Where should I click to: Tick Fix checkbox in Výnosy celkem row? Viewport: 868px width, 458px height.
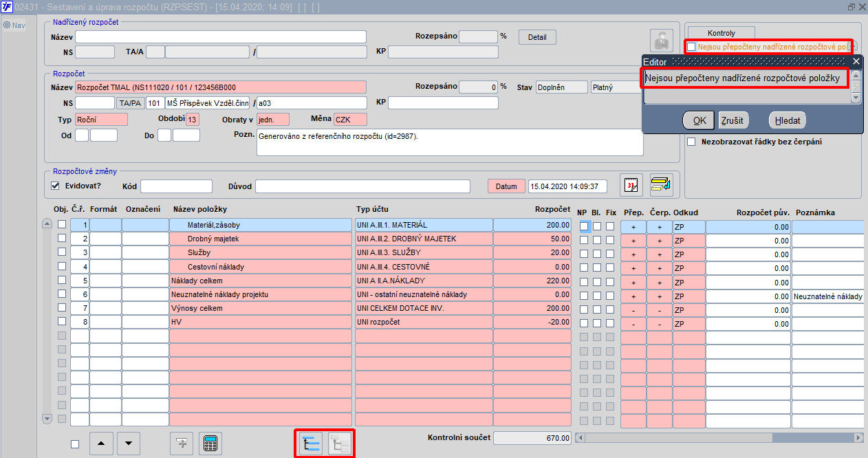coord(611,309)
